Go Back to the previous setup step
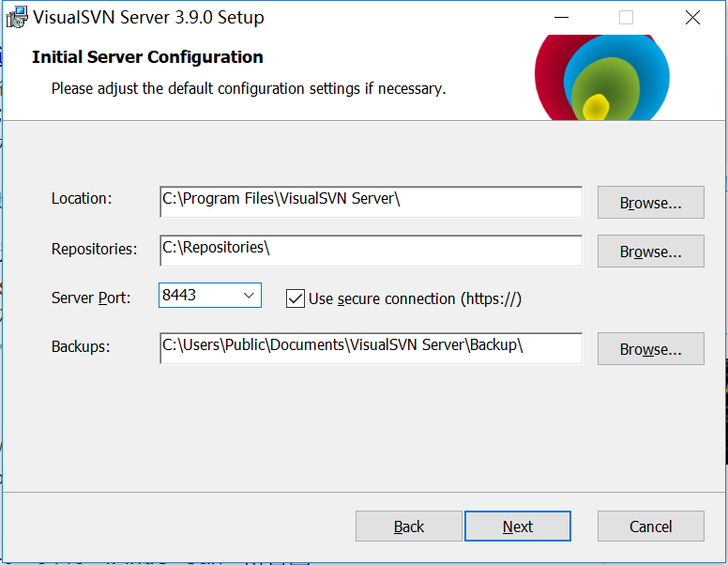728x565 pixels. [409, 527]
